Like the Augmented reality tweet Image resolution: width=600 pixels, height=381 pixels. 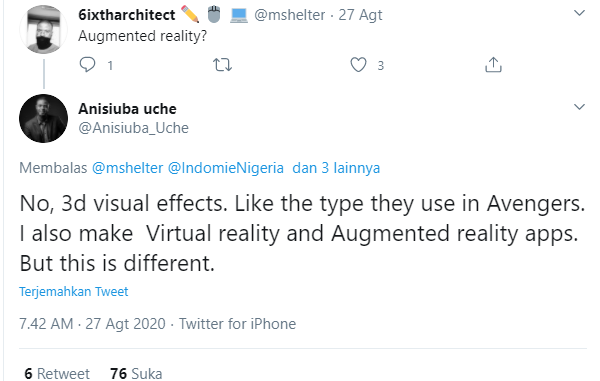[x=358, y=65]
